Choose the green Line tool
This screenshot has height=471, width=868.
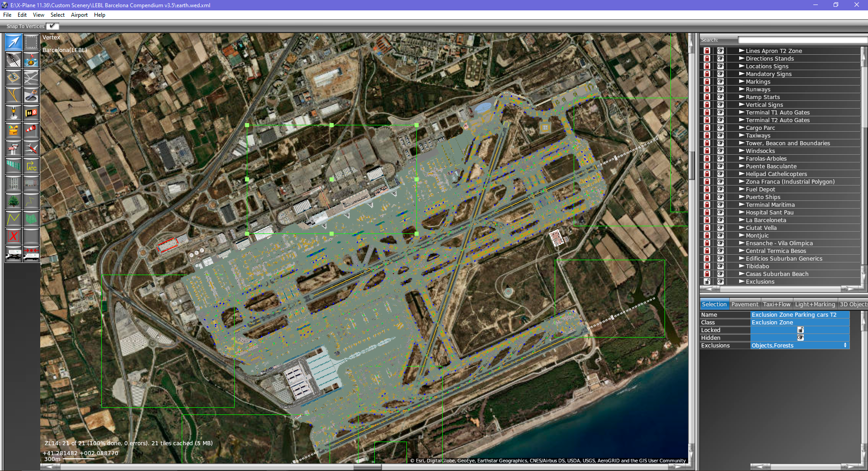pos(14,219)
